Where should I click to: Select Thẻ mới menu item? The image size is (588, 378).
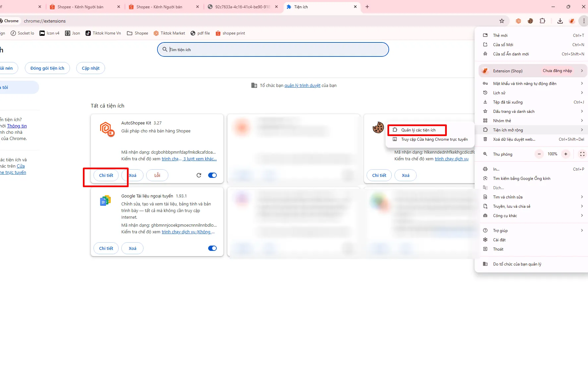531,36
